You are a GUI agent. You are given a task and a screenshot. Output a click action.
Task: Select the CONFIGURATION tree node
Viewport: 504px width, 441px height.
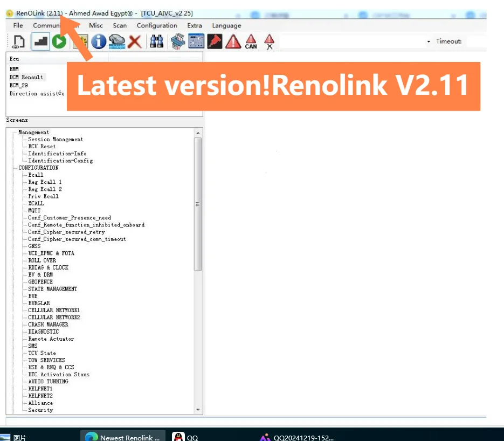click(x=39, y=168)
